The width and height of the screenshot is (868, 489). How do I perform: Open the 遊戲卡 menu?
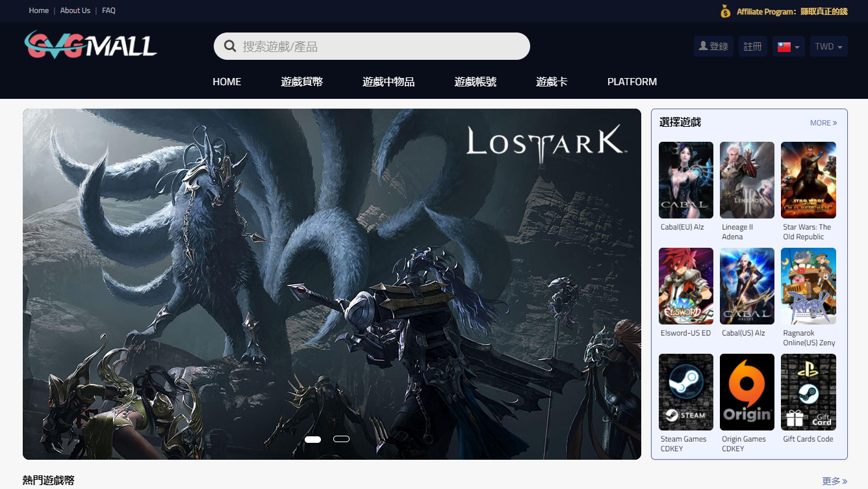[552, 82]
